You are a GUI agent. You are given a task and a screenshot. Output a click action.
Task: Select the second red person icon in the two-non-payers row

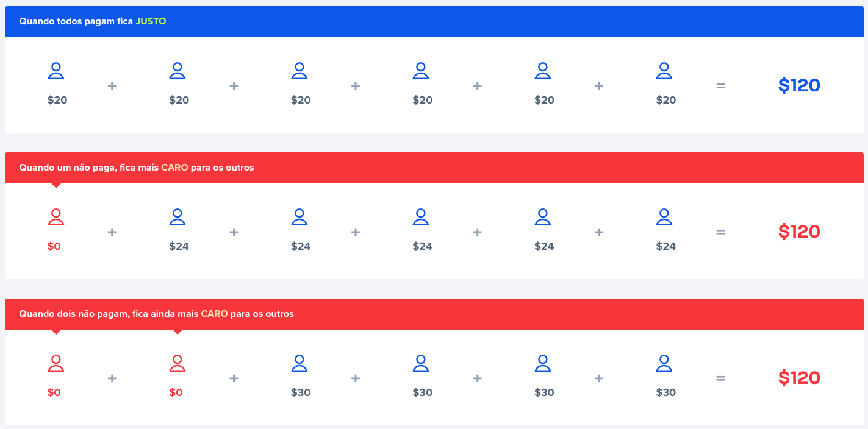pyautogui.click(x=178, y=364)
